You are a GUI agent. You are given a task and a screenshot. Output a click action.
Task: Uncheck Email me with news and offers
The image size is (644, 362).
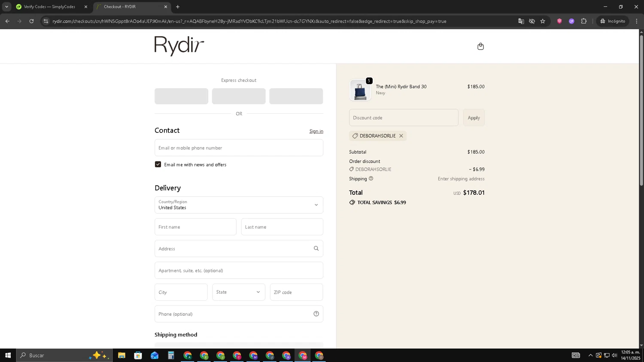pyautogui.click(x=158, y=164)
